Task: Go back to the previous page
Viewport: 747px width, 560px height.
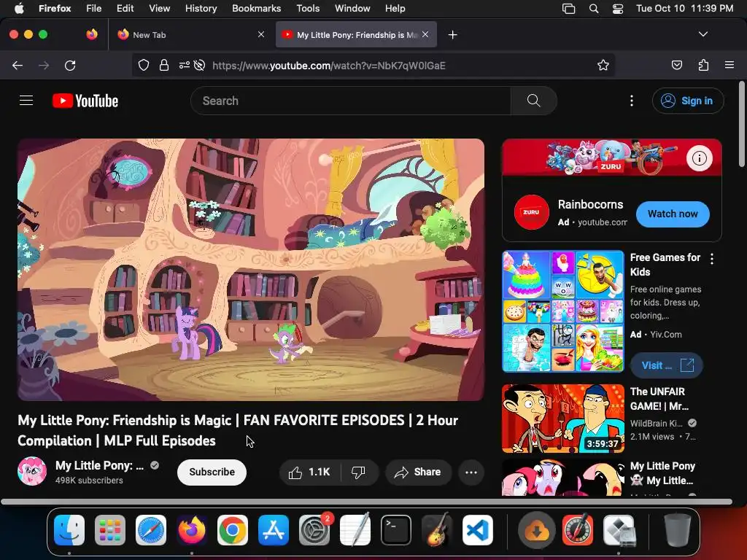Action: [18, 65]
